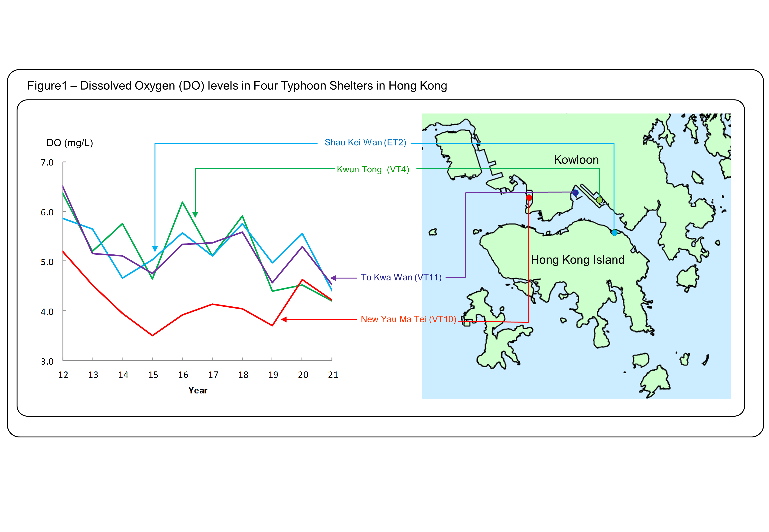This screenshot has height=532, width=769.
Task: Click the dark blue To Kwa Wan map dot
Action: pyautogui.click(x=575, y=193)
